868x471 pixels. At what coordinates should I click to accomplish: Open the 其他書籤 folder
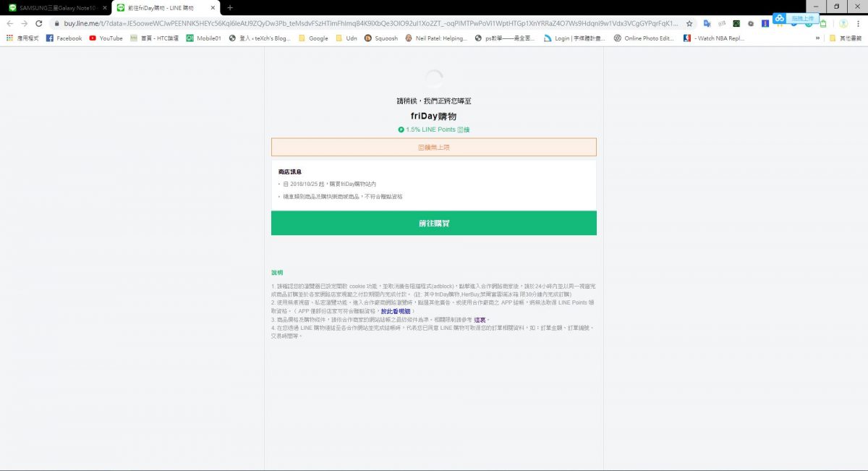point(846,38)
